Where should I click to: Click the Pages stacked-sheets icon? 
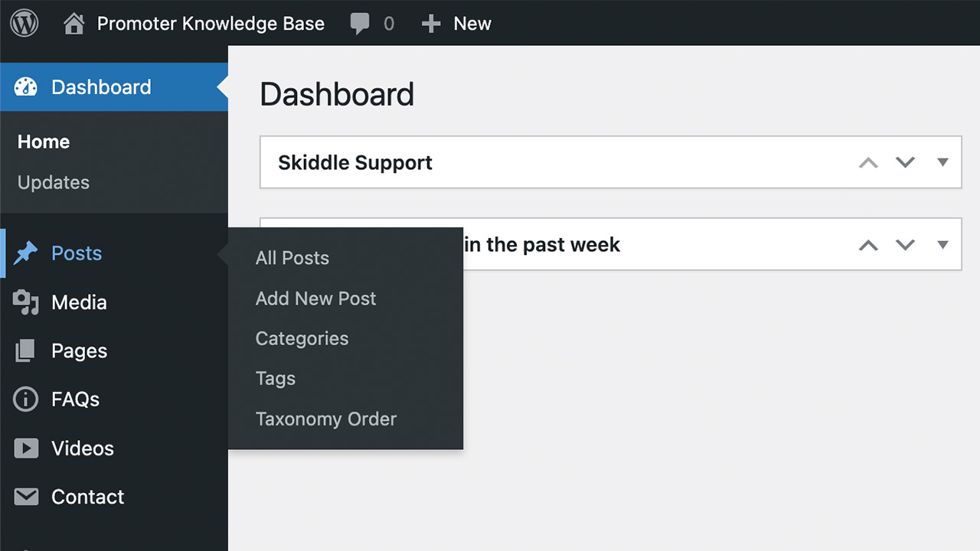point(25,351)
